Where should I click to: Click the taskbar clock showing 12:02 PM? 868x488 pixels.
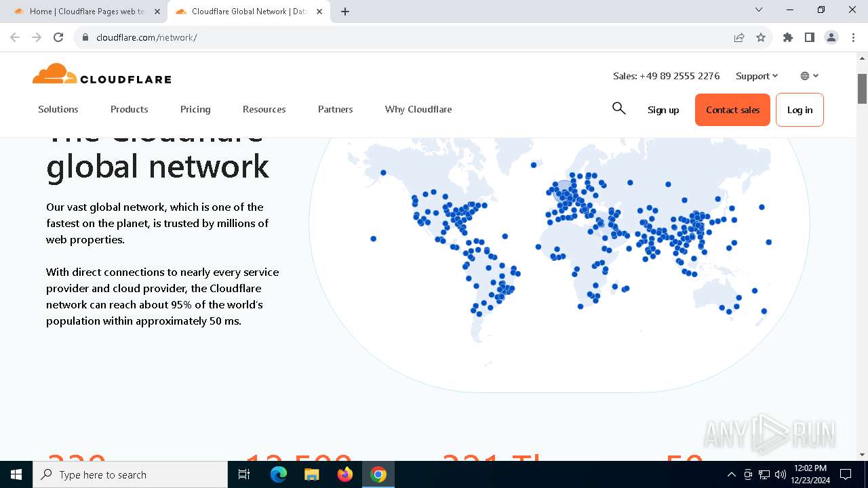pyautogui.click(x=810, y=474)
